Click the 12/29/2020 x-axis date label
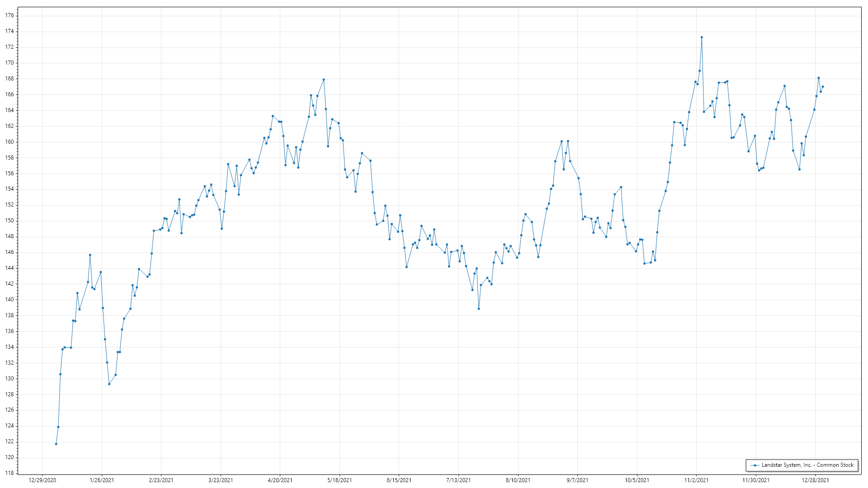 click(x=42, y=480)
